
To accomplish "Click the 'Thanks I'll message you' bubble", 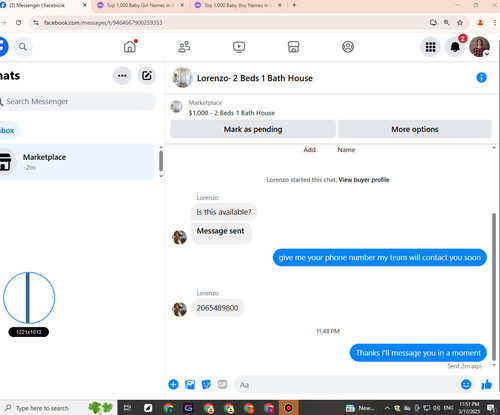I will (418, 353).
